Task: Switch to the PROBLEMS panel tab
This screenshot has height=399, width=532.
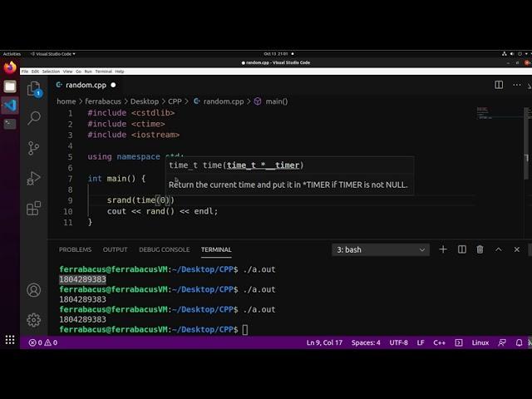Action: point(75,249)
